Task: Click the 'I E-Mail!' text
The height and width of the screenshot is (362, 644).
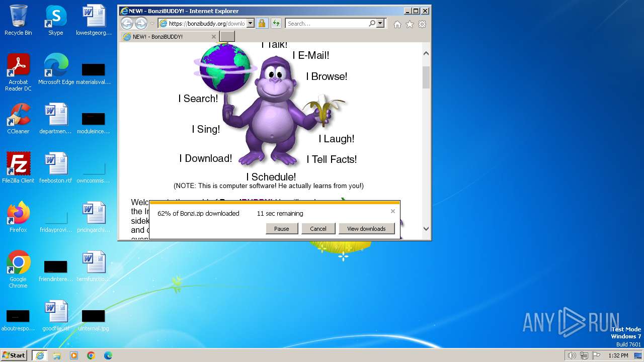Action: click(x=311, y=55)
